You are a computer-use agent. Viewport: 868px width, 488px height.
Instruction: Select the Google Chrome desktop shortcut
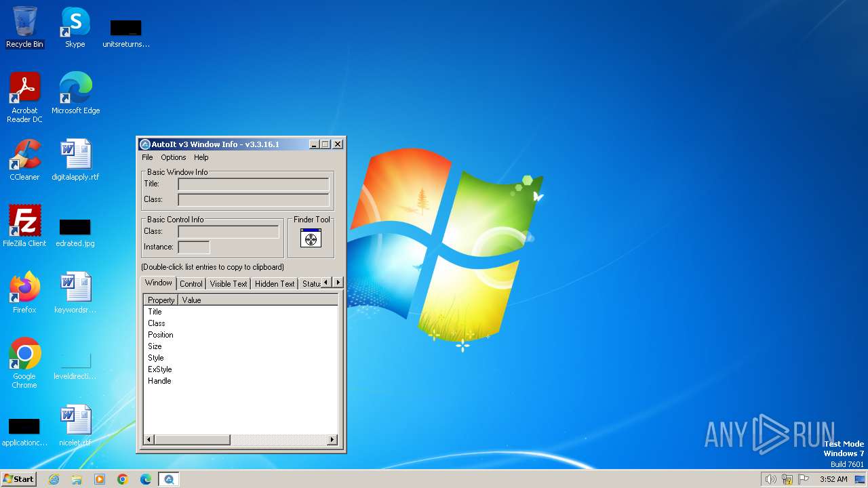24,363
